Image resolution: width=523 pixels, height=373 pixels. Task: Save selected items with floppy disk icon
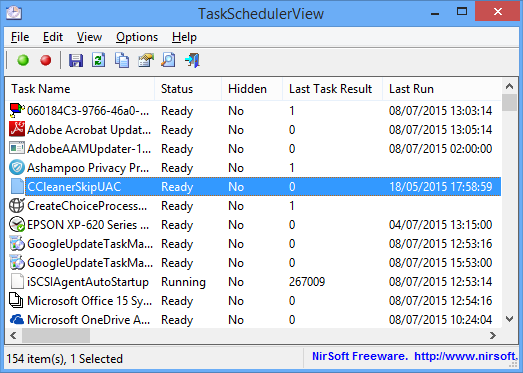pos(76,60)
